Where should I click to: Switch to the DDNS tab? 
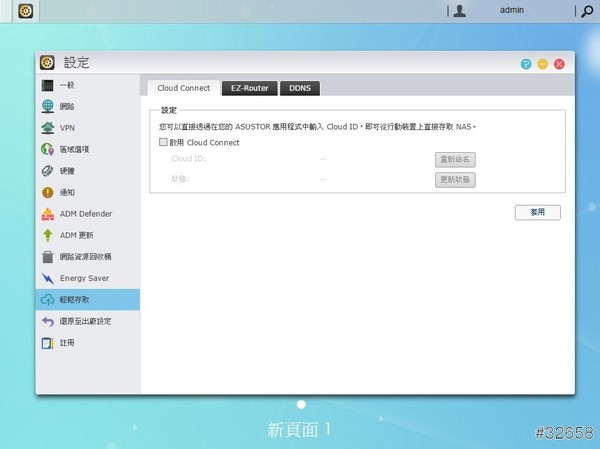click(300, 88)
